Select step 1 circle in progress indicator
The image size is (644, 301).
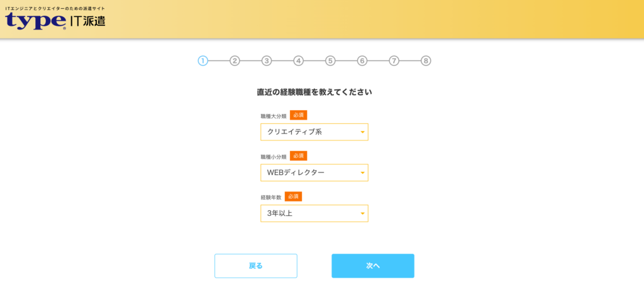click(x=203, y=61)
